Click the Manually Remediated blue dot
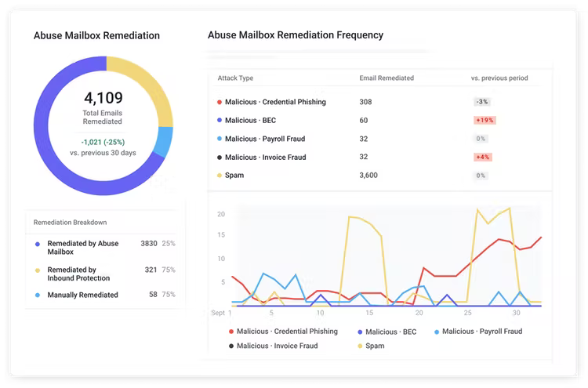Screen dimensions: 588x388 38,296
